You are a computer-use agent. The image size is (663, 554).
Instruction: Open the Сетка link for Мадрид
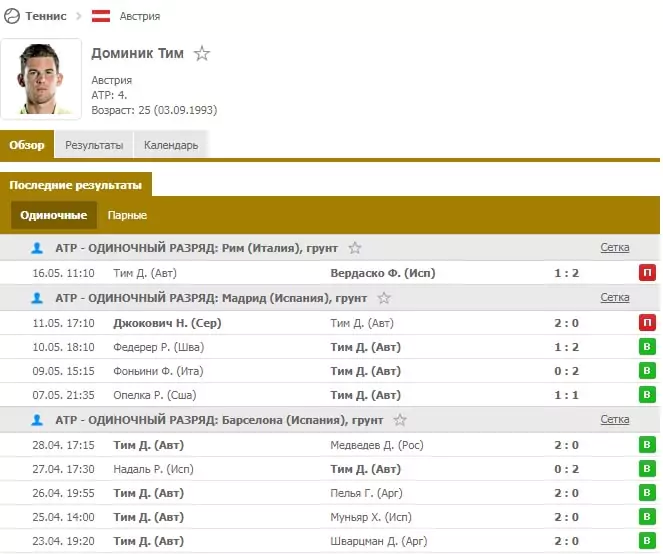pyautogui.click(x=615, y=297)
